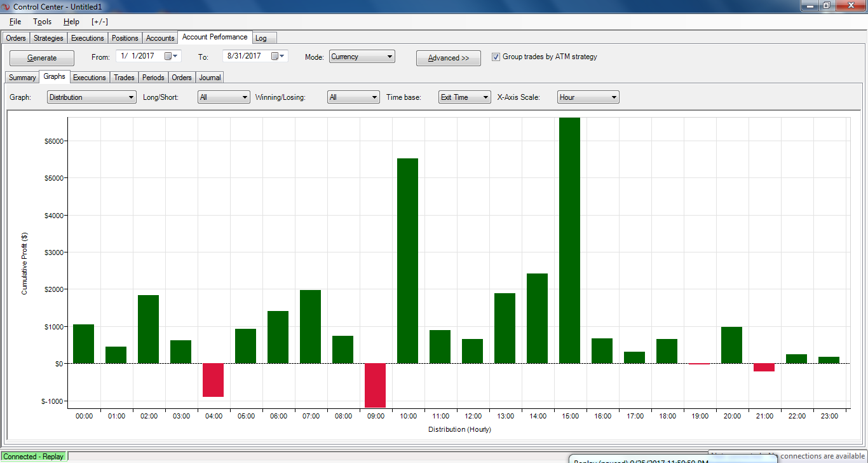
Task: Click the NinjaTrader icon in the title bar
Action: point(6,6)
